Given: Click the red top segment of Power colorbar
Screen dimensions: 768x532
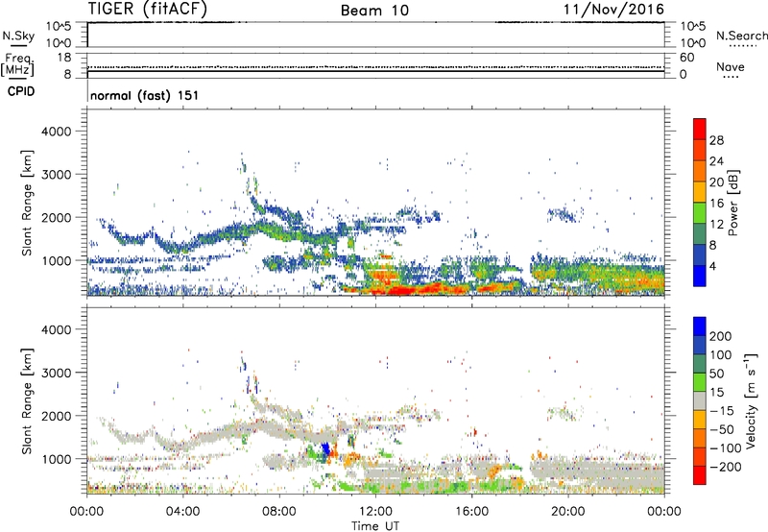Looking at the screenshot, I should 700,129.
